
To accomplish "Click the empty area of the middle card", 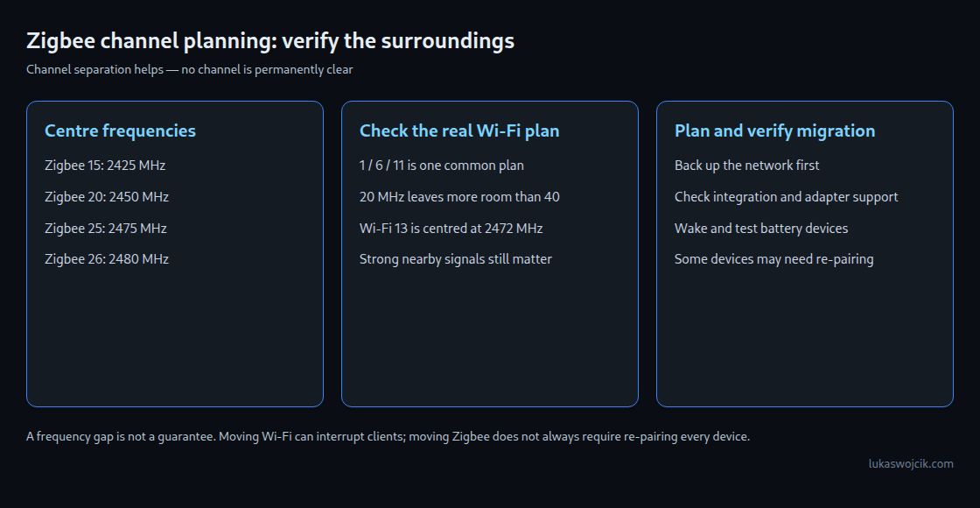I will 490,338.
